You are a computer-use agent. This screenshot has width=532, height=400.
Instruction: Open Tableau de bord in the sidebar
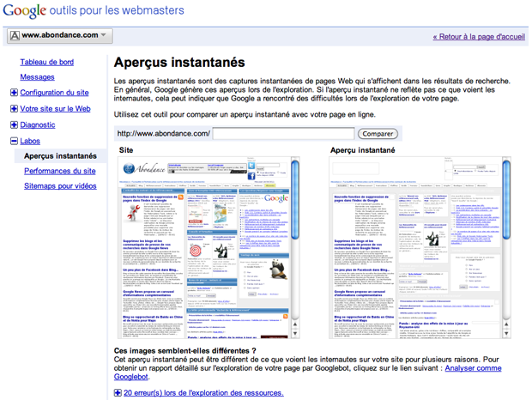point(47,62)
